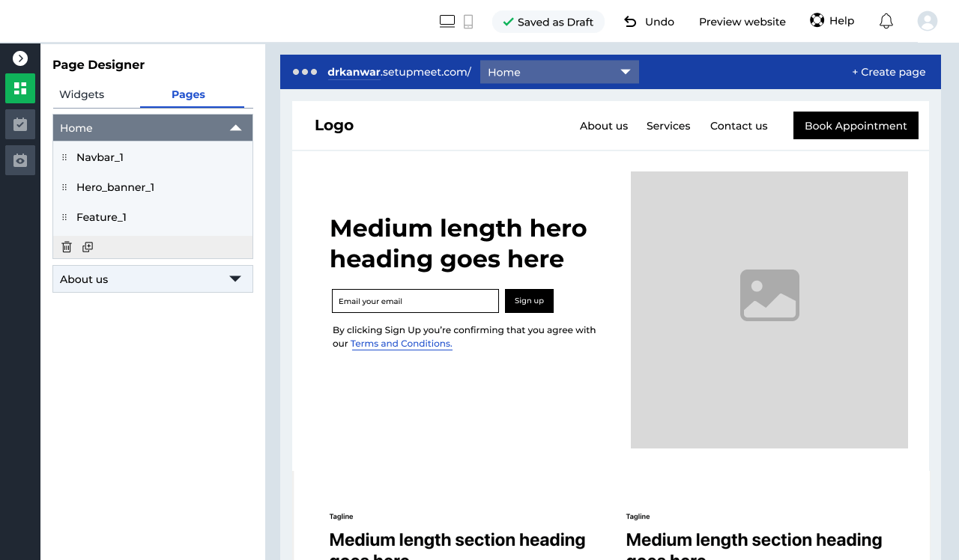959x560 pixels.
Task: Open the Terms and Conditions link
Action: tap(401, 344)
